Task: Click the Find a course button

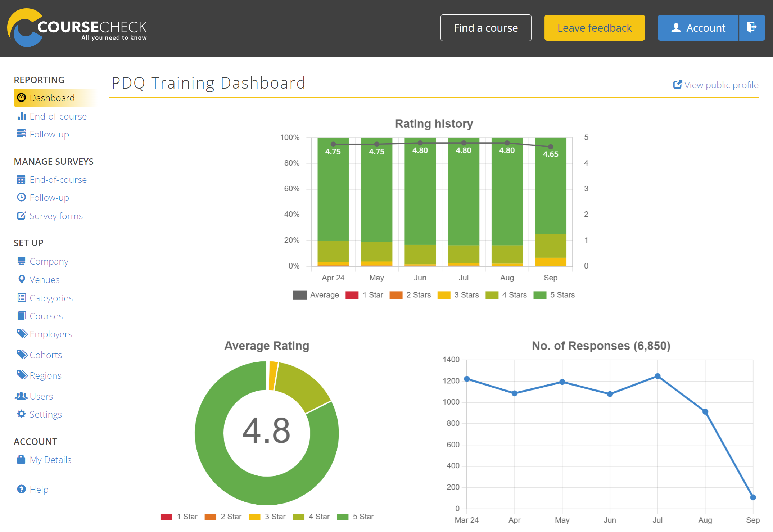Action: (x=486, y=28)
